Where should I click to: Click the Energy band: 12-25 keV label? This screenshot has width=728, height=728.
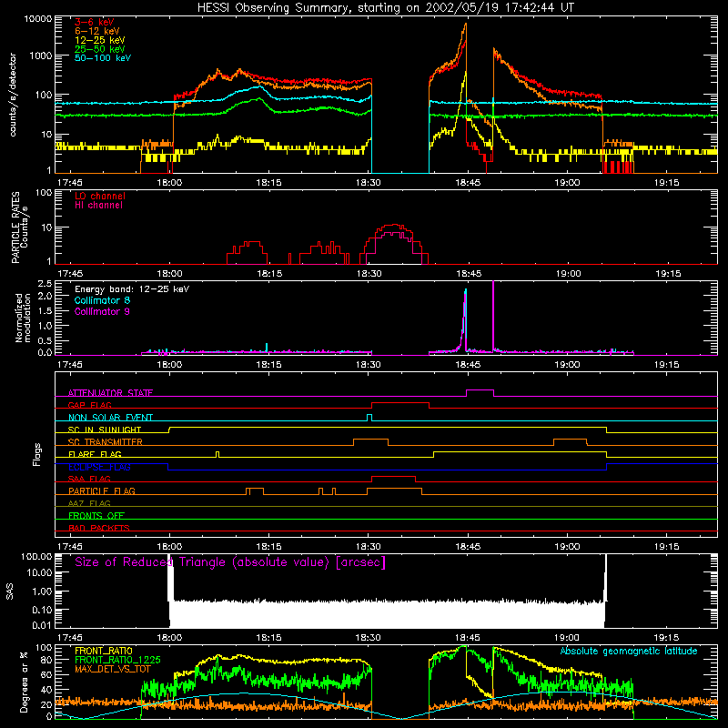pos(132,289)
